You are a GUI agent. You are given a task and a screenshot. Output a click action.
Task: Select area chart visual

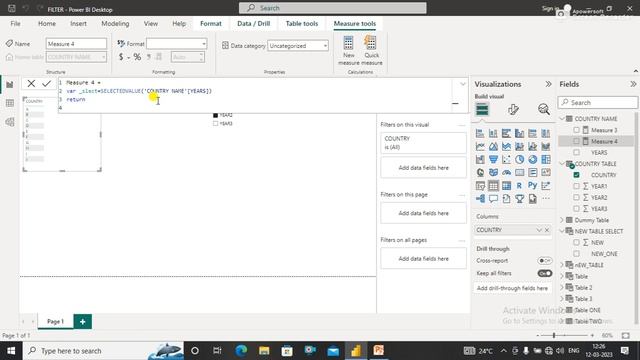tap(493, 147)
